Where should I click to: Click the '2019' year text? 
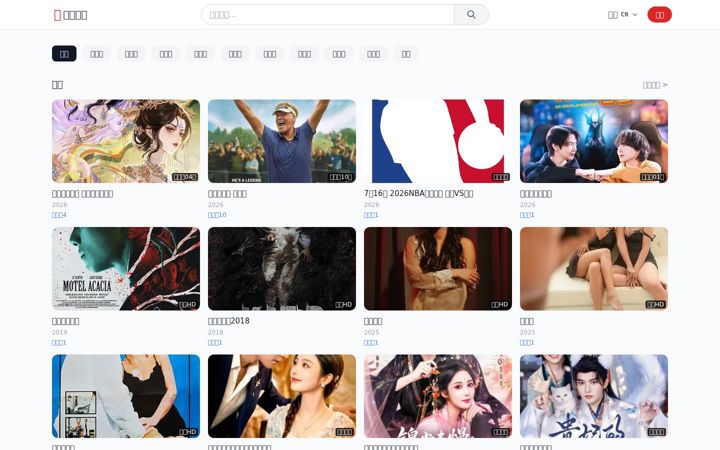coord(60,332)
